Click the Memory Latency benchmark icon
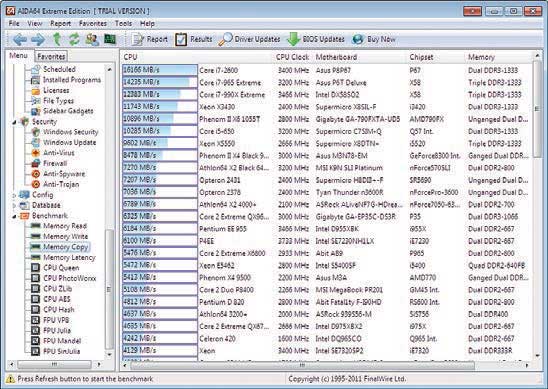The height and width of the screenshot is (389, 548). coord(35,258)
